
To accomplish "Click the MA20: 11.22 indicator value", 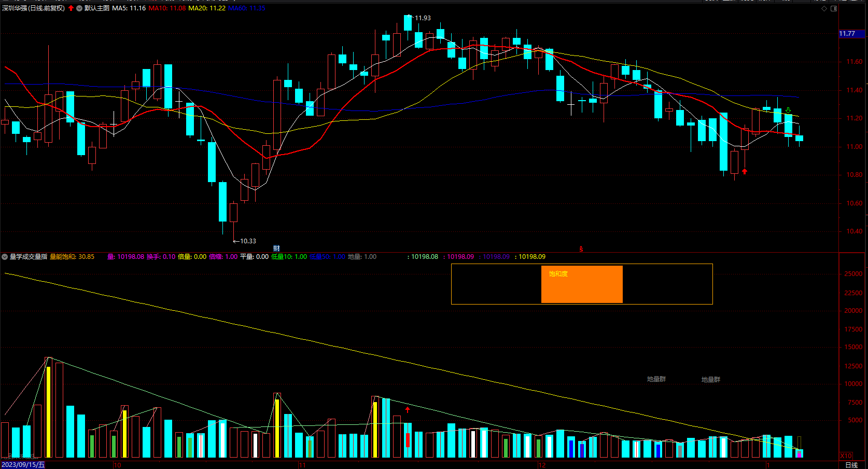I will click(207, 8).
